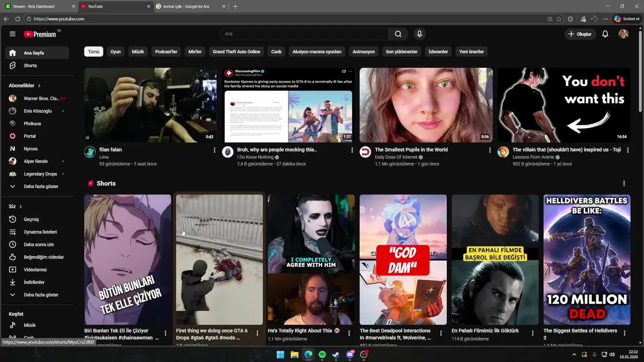
Task: Open options for 'First thing we doing' short
Action: (x=257, y=333)
